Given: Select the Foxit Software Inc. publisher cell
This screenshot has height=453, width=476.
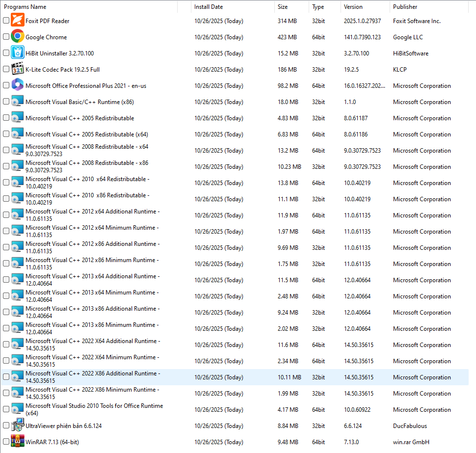Looking at the screenshot, I should 417,21.
